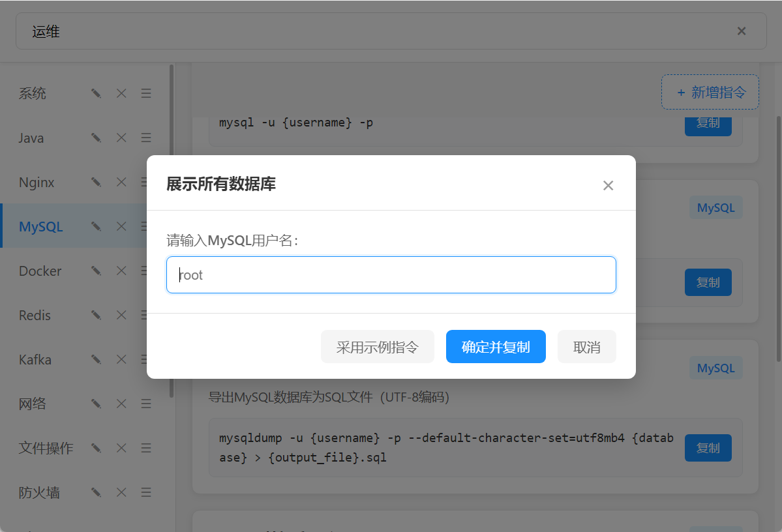Edit the 网络 category
Screen dimensions: 782x532
[97, 404]
